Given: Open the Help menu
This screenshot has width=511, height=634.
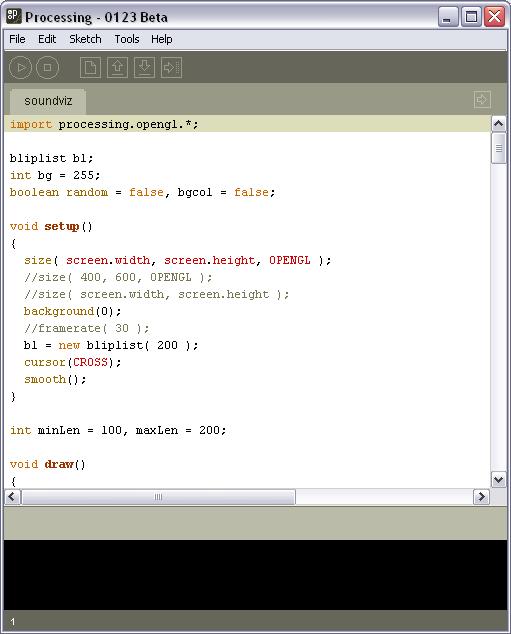Looking at the screenshot, I should tap(162, 39).
